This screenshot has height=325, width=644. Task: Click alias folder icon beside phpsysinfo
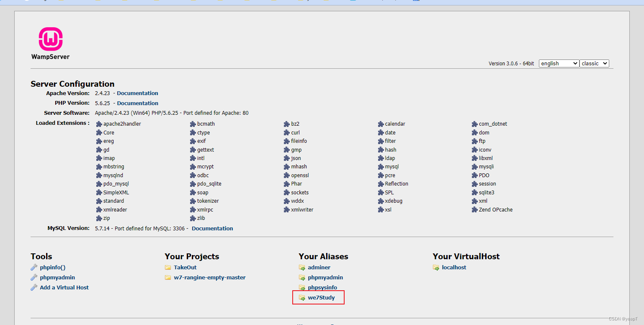(302, 287)
